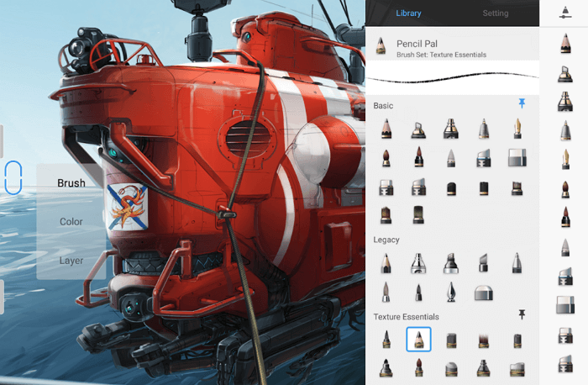Image resolution: width=588 pixels, height=385 pixels.
Task: Select the pencil brush in the Basic set
Action: coord(386,129)
